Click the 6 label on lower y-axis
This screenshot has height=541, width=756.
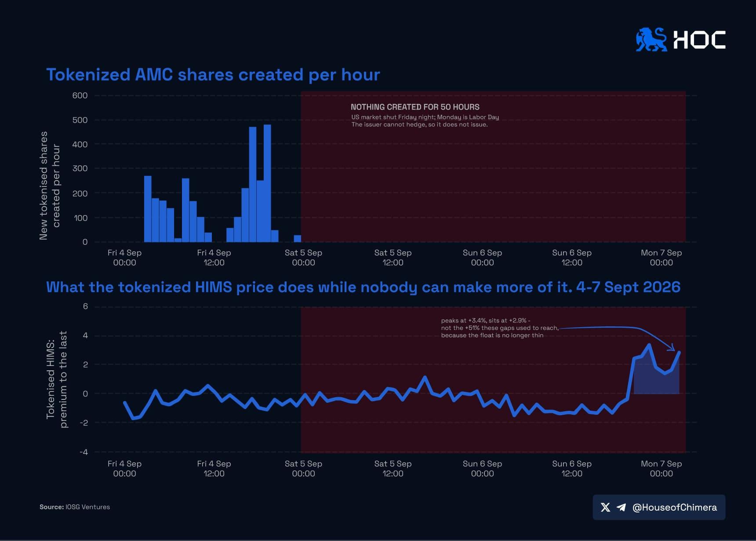click(85, 307)
